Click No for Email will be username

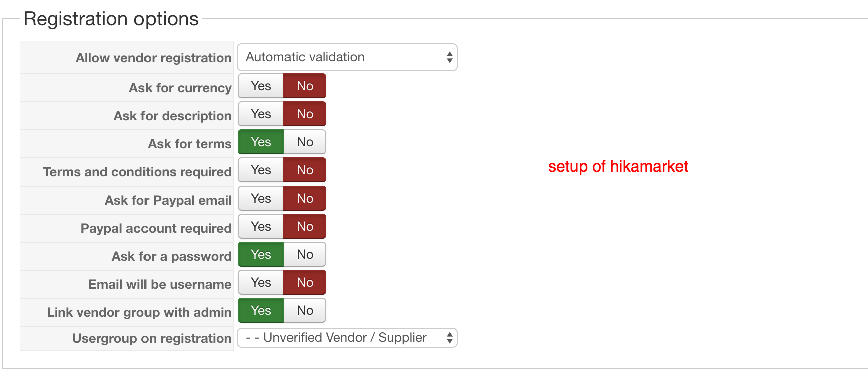305,283
